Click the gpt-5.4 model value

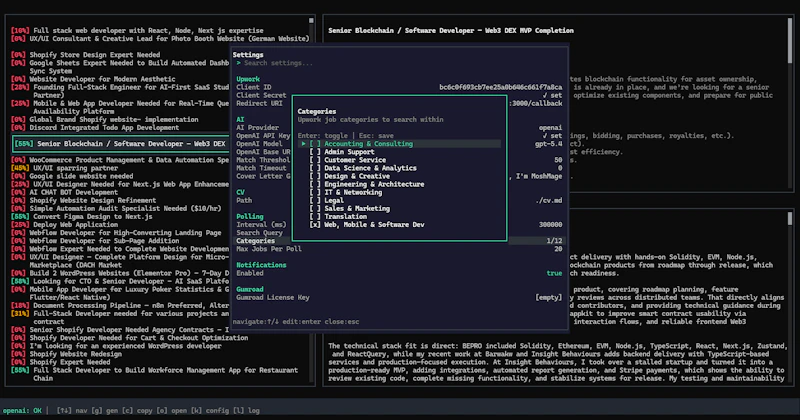[x=548, y=144]
